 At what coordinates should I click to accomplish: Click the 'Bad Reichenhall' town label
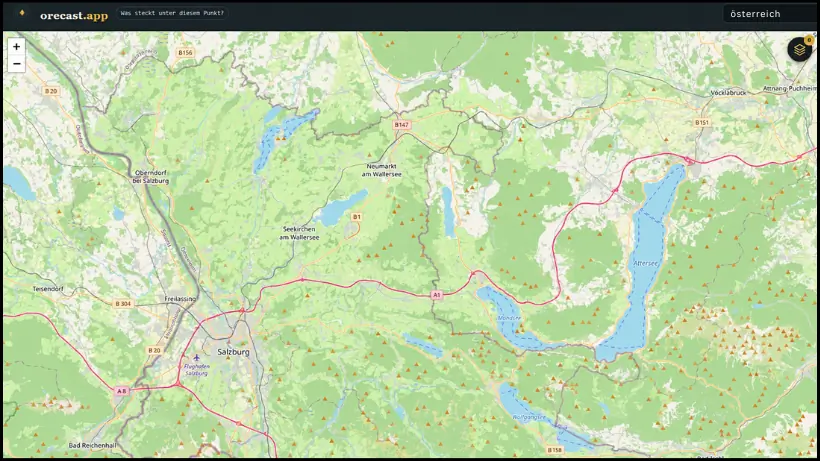(92, 445)
